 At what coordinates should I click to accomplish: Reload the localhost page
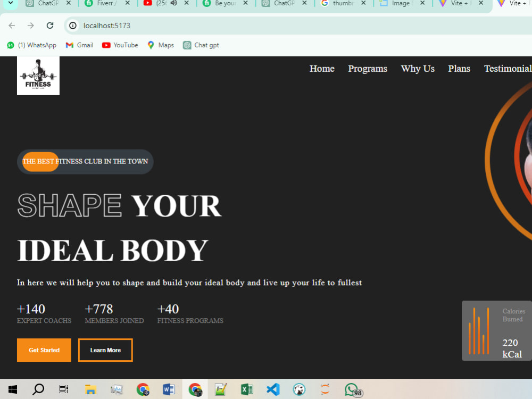[50, 26]
